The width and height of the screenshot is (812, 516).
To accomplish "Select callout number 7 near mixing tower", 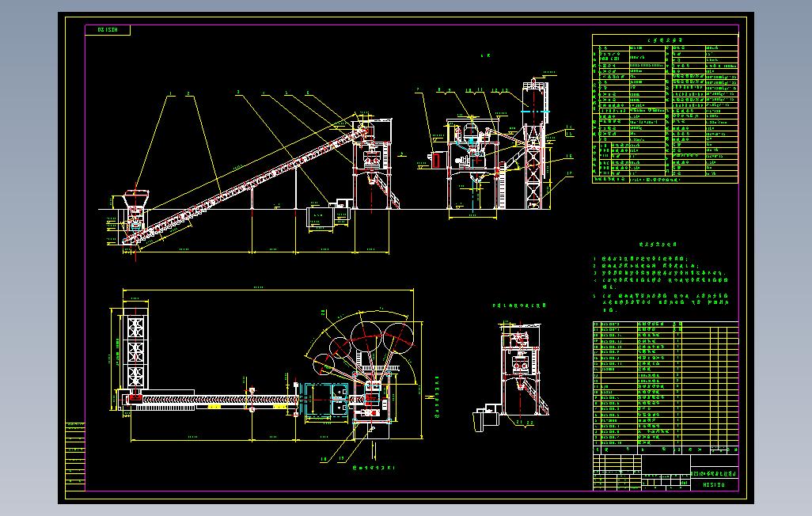I will point(418,90).
